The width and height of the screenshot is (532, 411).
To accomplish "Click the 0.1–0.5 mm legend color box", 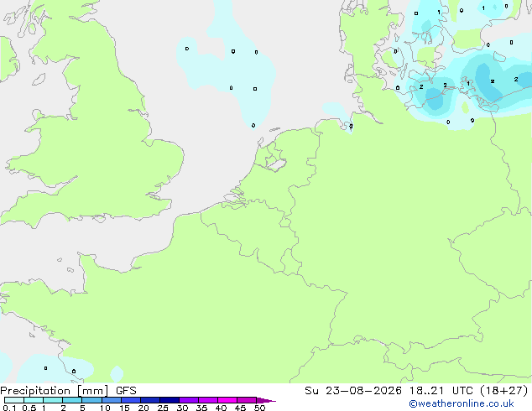I will point(14,400).
